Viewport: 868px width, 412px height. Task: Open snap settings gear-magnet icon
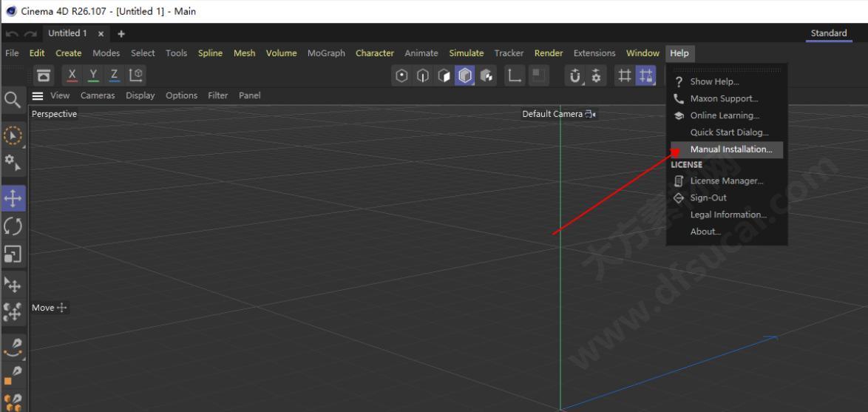(596, 75)
